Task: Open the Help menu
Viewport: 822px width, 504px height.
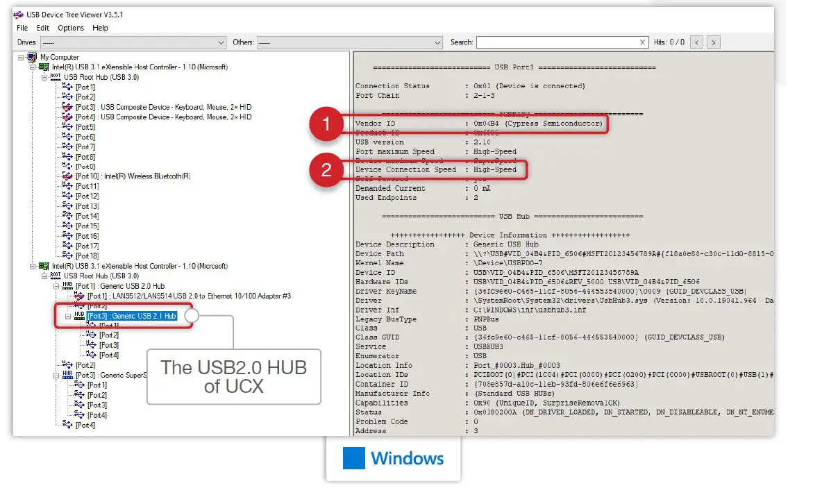Action: tap(100, 28)
